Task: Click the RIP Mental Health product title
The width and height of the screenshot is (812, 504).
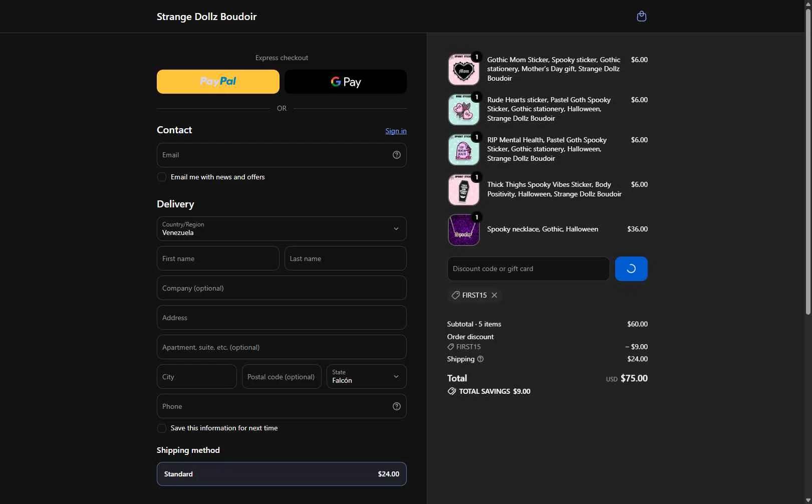Action: tap(547, 149)
